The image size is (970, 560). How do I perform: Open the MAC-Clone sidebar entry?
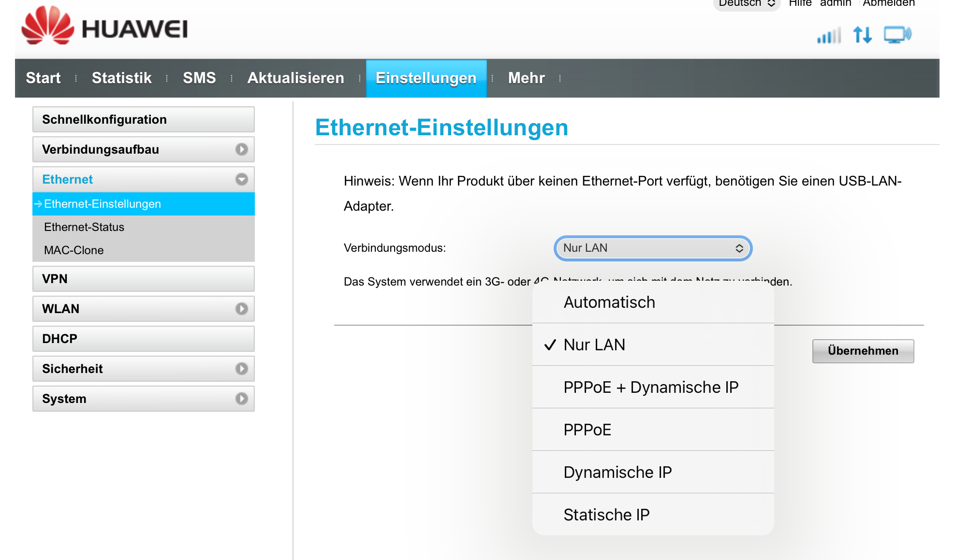click(74, 250)
